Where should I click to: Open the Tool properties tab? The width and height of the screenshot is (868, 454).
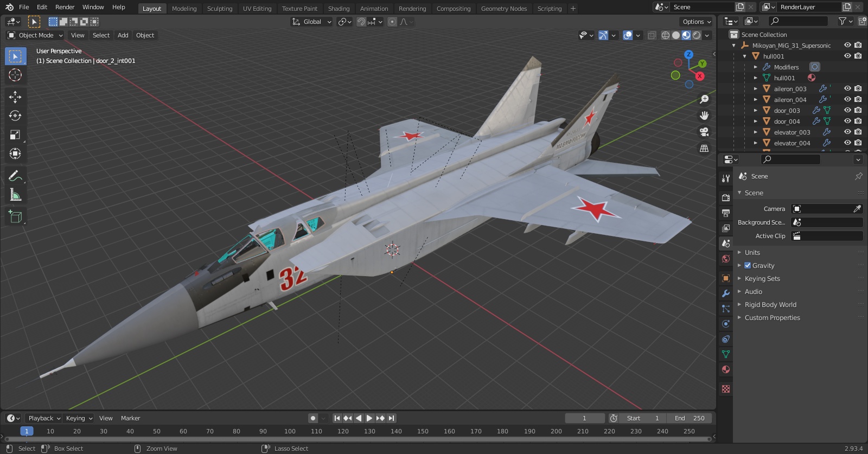[x=726, y=178]
